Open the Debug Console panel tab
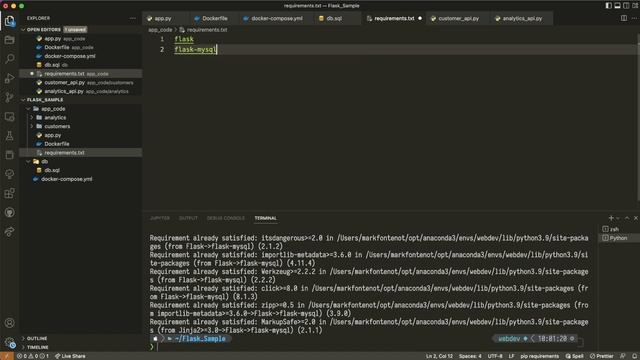 point(226,218)
